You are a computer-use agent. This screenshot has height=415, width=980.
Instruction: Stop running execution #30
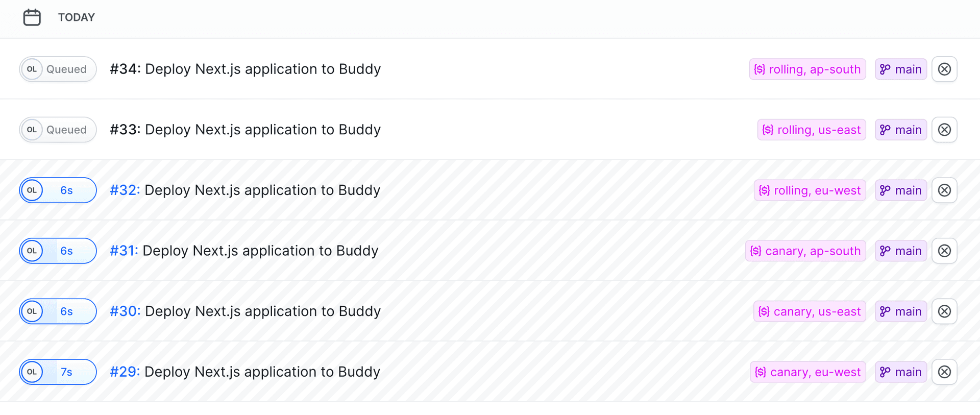click(x=944, y=311)
